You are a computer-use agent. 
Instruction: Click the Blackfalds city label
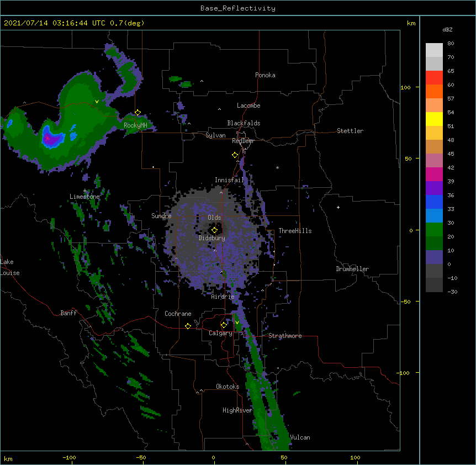[x=244, y=123]
